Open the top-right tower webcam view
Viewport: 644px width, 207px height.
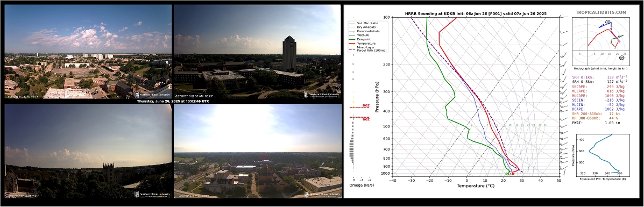257,52
